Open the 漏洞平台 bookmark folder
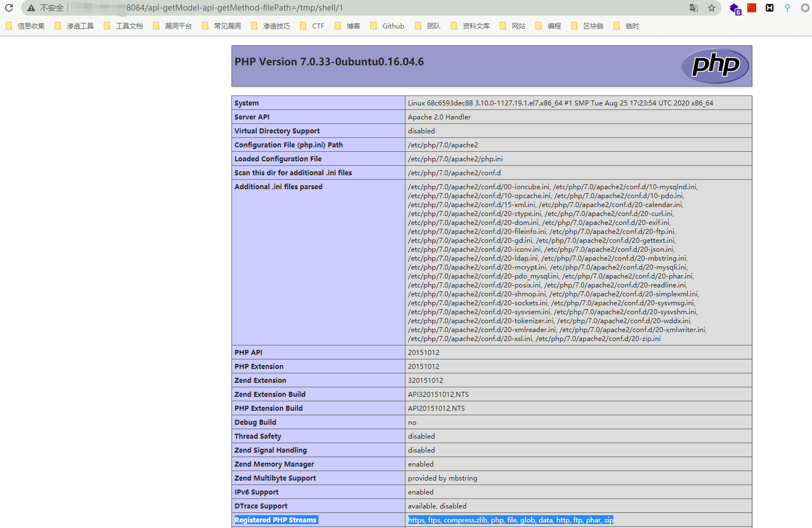Screen dimensions: 812x528 [172, 26]
